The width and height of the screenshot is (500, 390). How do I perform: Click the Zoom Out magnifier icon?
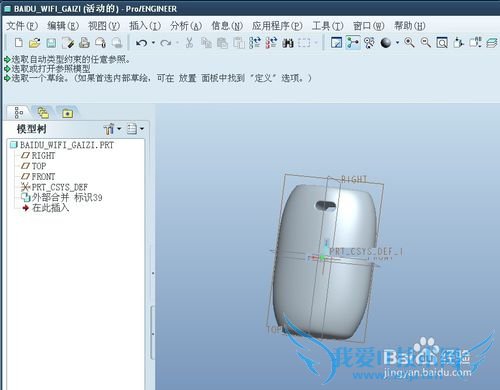pyautogui.click(x=426, y=43)
